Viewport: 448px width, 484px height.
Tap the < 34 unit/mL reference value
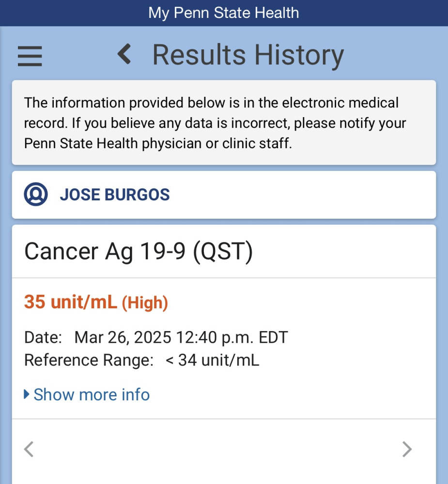click(x=212, y=361)
